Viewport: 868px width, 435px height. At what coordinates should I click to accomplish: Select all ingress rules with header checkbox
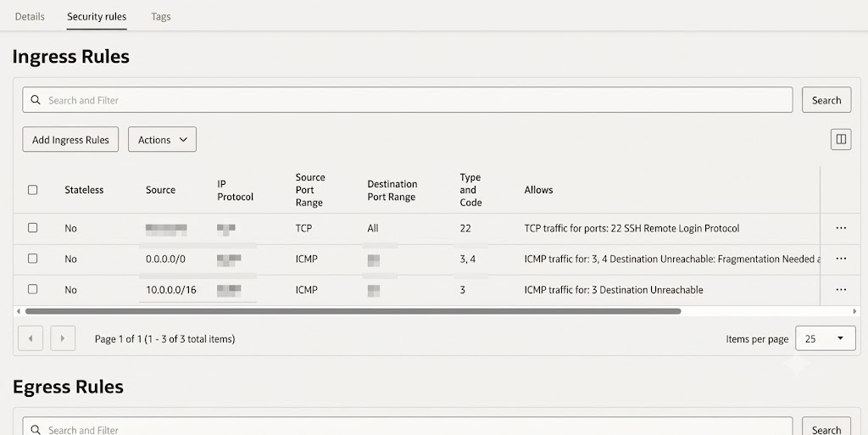pyautogui.click(x=33, y=190)
